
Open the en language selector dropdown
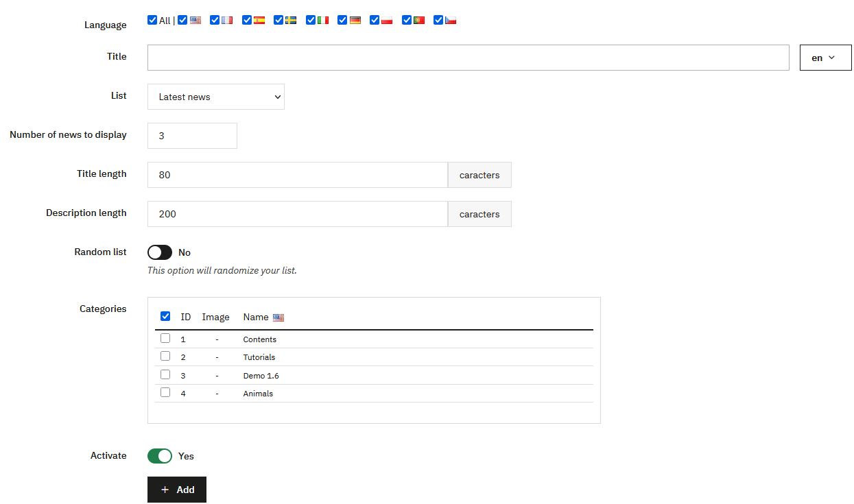coord(825,58)
